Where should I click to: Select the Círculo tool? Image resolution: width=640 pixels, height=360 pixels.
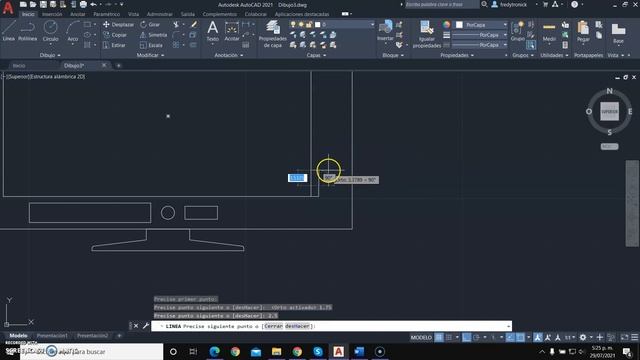pos(50,31)
